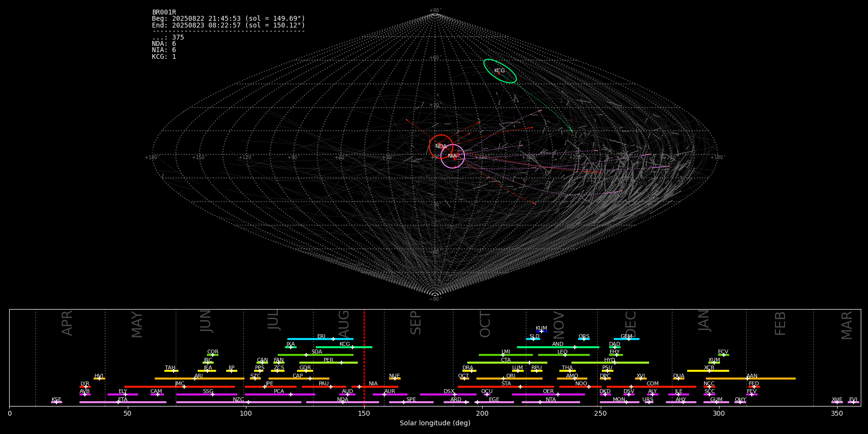868x434 pixels.
Task: Click the 'NIA: 6' count in the header
Action: (164, 50)
